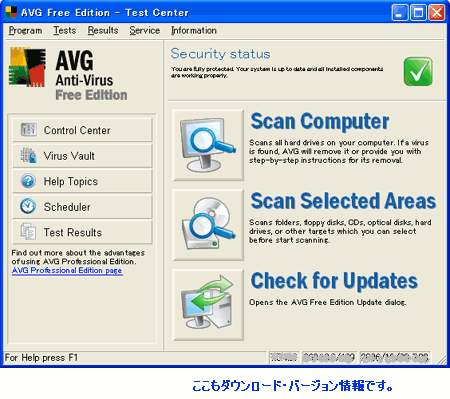Open the Service menu
The width and height of the screenshot is (450, 399).
[x=145, y=30]
